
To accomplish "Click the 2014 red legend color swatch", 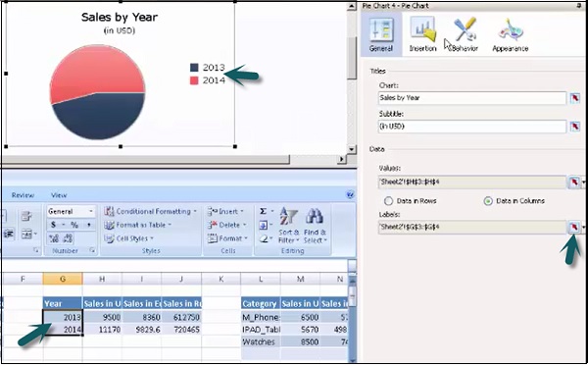I will [194, 80].
